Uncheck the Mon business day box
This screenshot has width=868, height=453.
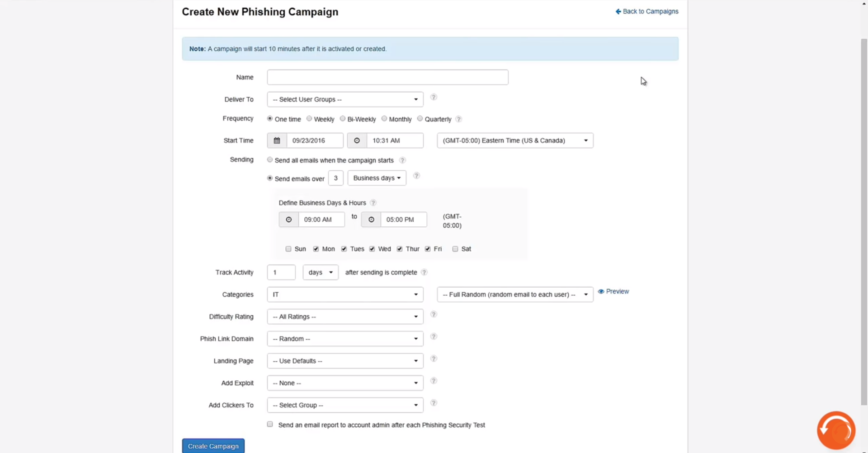pos(316,249)
